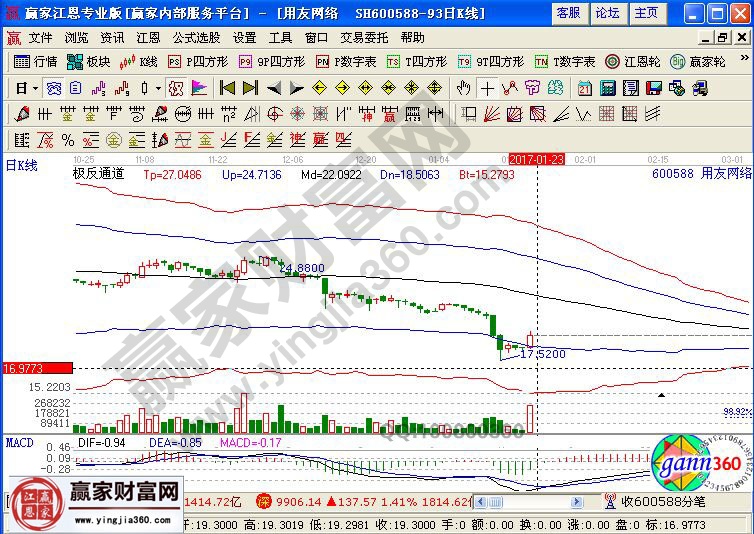754x534 pixels.
Task: Launch the 赢家轮 wheel tool
Action: (x=698, y=61)
